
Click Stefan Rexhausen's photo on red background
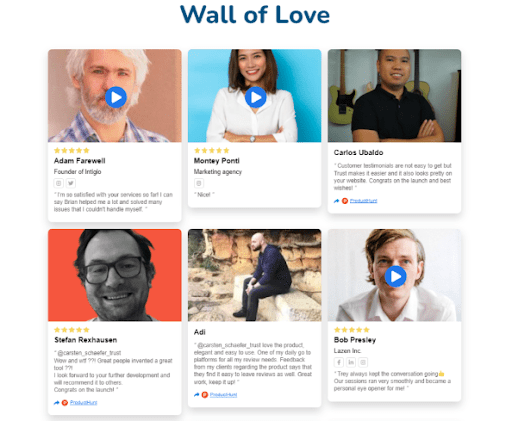coord(115,275)
